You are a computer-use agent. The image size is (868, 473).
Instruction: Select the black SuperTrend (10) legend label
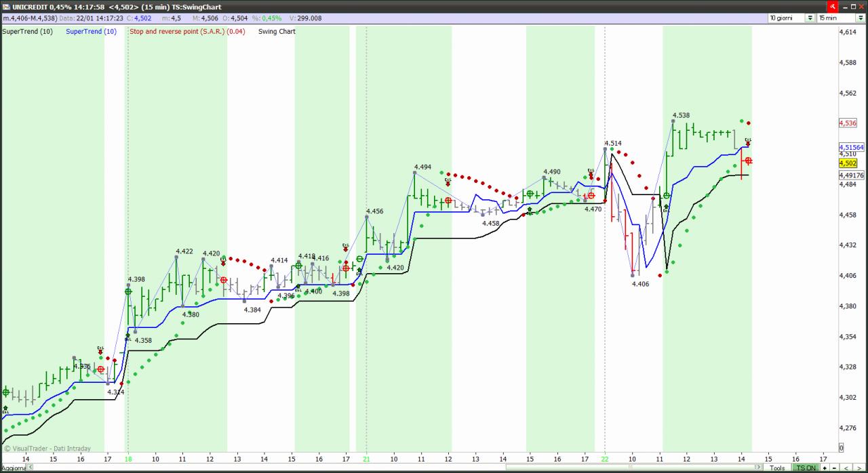click(28, 31)
